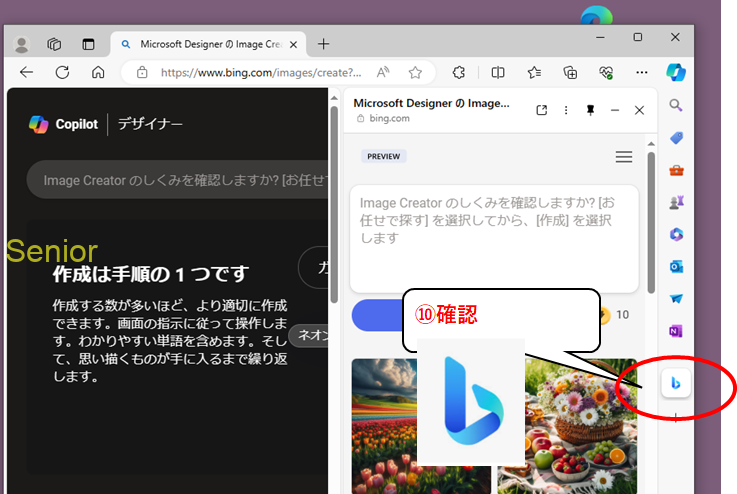The width and height of the screenshot is (737, 494).
Task: Open a new tab with plus button
Action: [323, 44]
